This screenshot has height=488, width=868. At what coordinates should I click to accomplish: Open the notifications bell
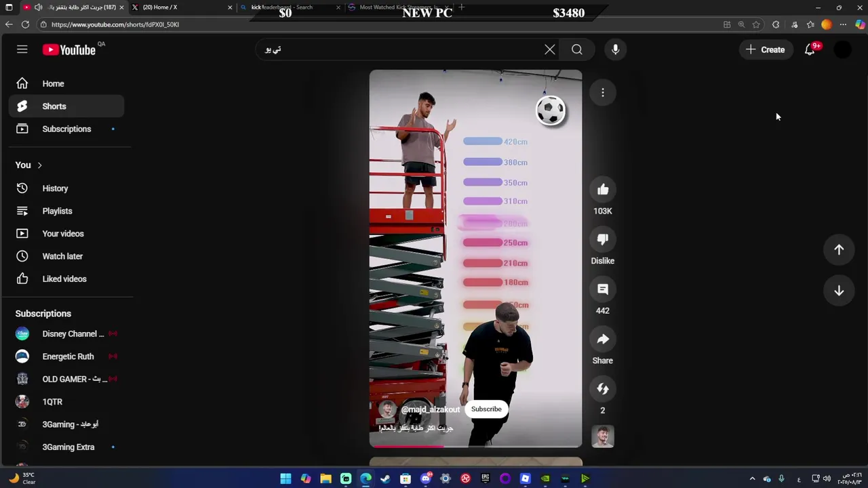coord(810,49)
